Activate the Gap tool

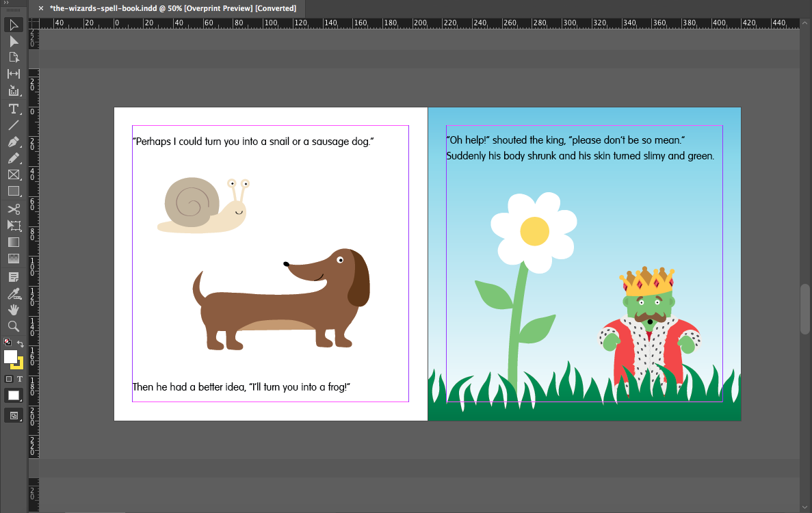[x=14, y=74]
